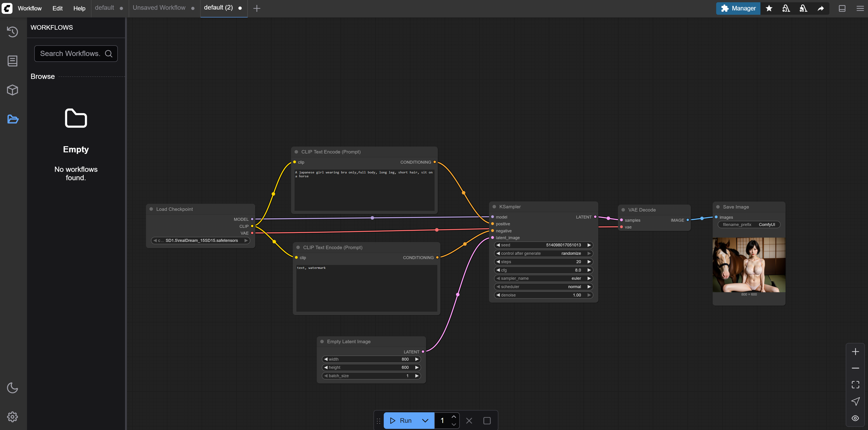Click the ComfyUI logo icon
The width and height of the screenshot is (868, 430).
(x=7, y=8)
